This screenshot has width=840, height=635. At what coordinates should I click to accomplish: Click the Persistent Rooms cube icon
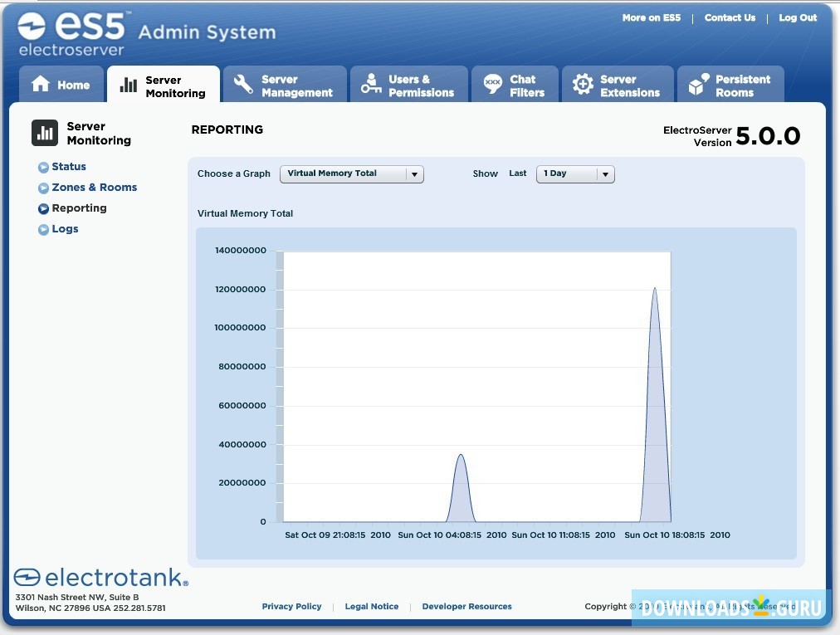pos(698,85)
